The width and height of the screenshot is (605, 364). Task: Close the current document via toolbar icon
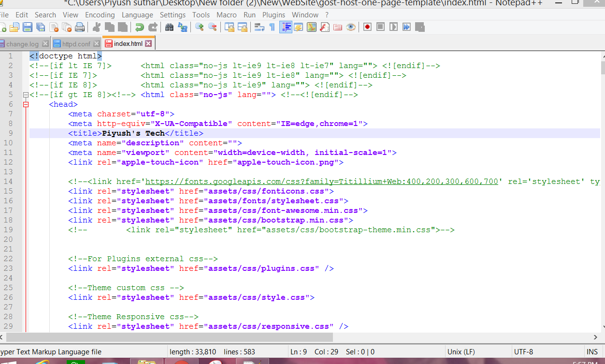tap(53, 27)
